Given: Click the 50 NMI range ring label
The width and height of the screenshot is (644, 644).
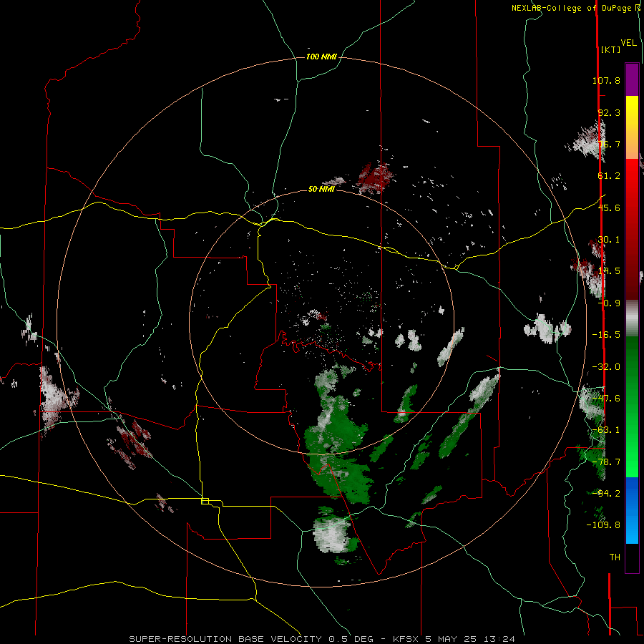Looking at the screenshot, I should click(x=321, y=189).
